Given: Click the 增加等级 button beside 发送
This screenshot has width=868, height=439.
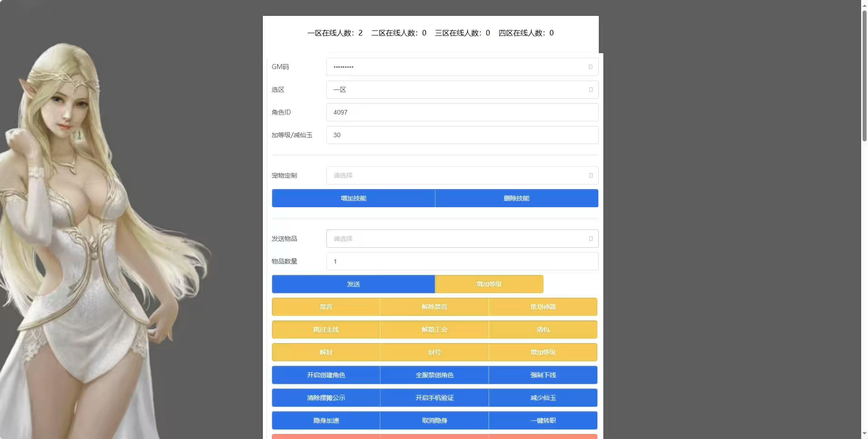Looking at the screenshot, I should tap(489, 284).
